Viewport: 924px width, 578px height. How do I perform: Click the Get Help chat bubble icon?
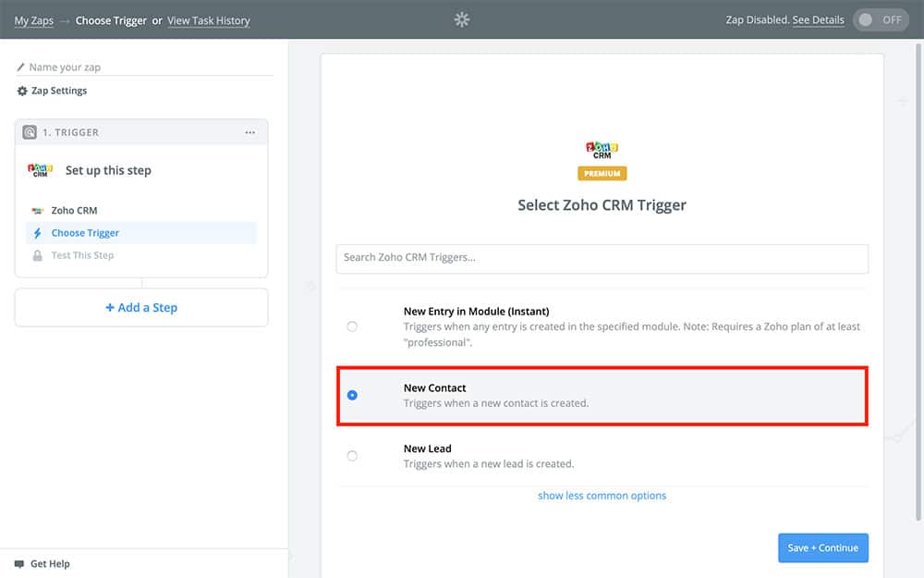point(19,564)
